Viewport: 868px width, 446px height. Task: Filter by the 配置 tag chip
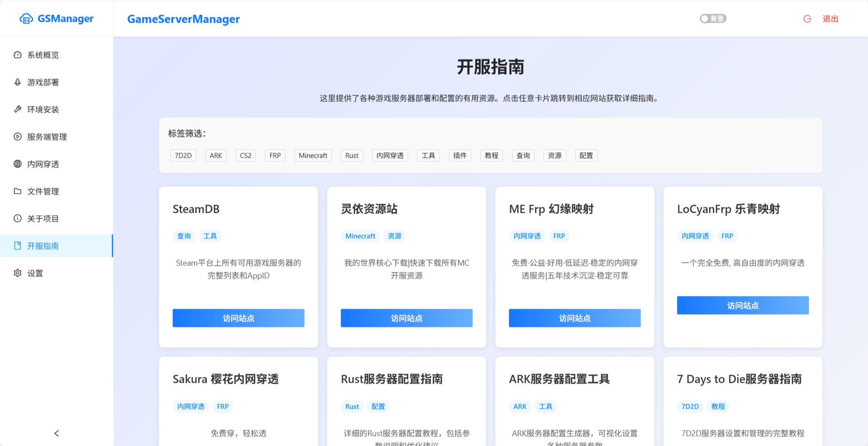586,155
